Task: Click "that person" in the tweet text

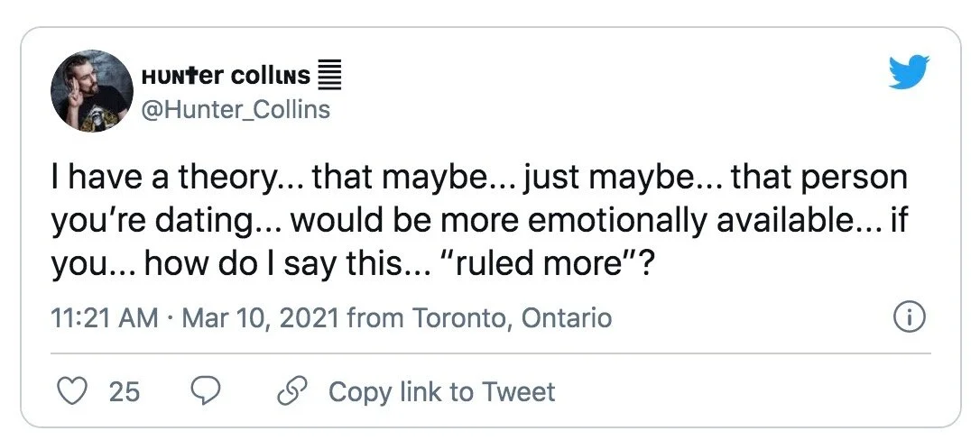Action: 818,178
